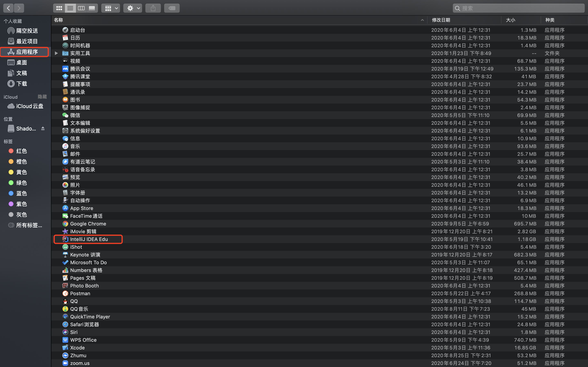The height and width of the screenshot is (367, 588).
Task: Open the gear action menu
Action: 133,8
